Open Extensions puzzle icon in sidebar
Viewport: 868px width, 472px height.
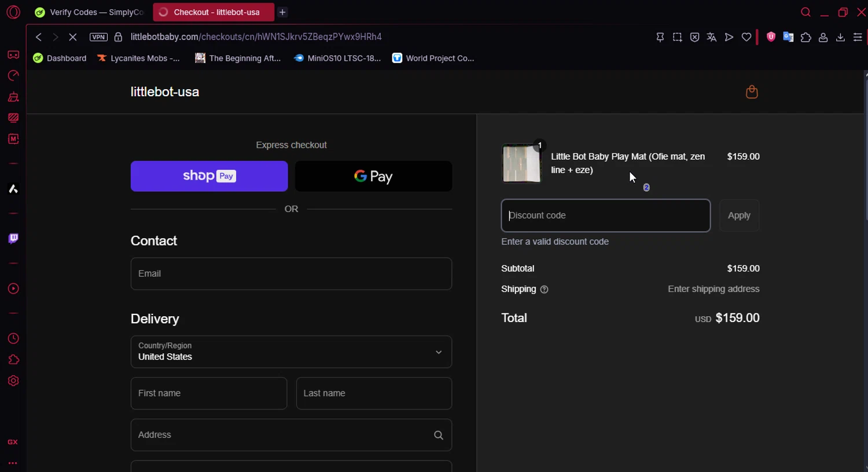pyautogui.click(x=13, y=360)
